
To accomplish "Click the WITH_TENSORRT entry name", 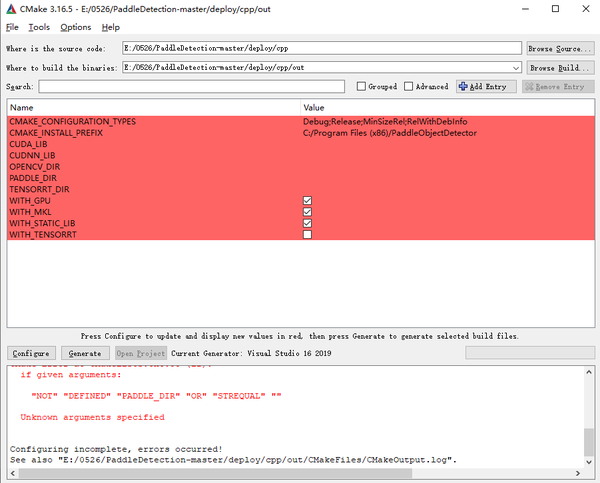I will pos(43,235).
